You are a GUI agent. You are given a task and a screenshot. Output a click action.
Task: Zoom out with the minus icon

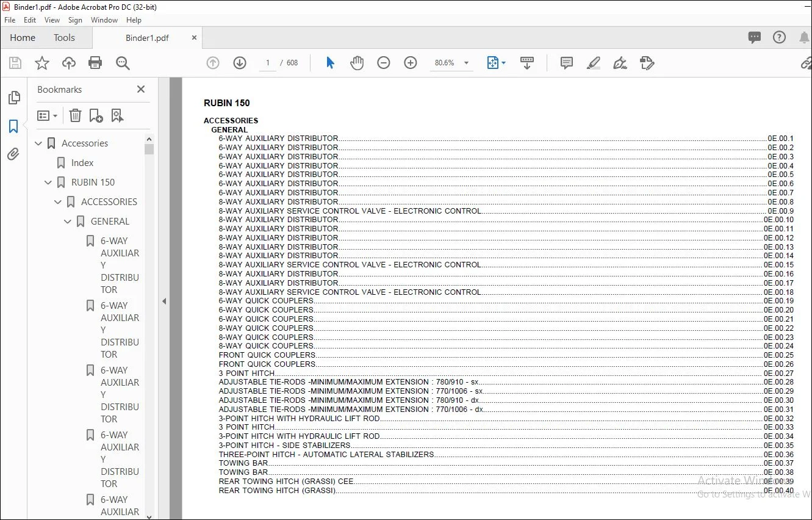[384, 63]
